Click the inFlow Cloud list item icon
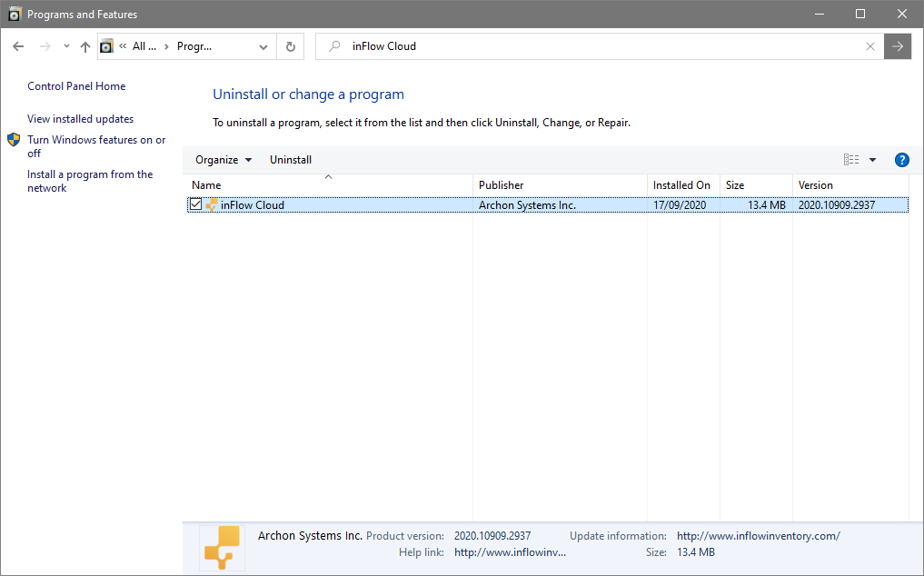Viewport: 924px width, 576px height. pyautogui.click(x=212, y=205)
